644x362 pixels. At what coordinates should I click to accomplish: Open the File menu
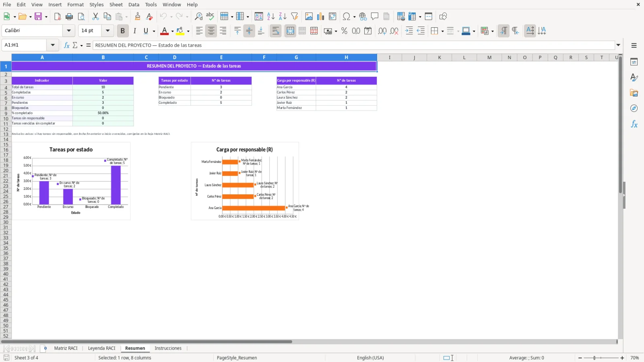7,4
